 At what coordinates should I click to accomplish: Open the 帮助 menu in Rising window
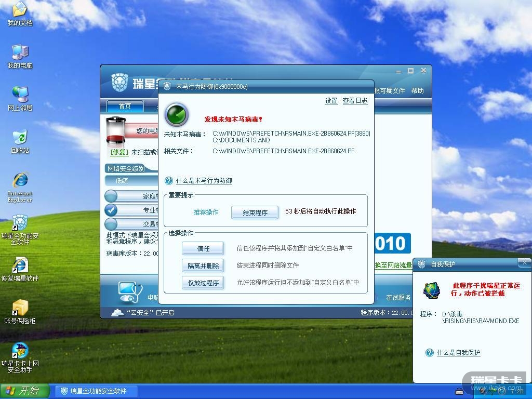coord(417,90)
